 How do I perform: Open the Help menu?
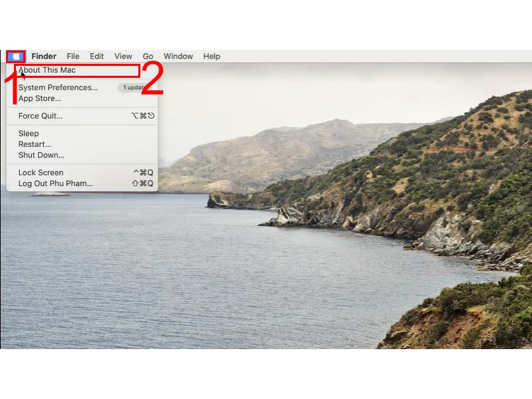click(x=211, y=57)
